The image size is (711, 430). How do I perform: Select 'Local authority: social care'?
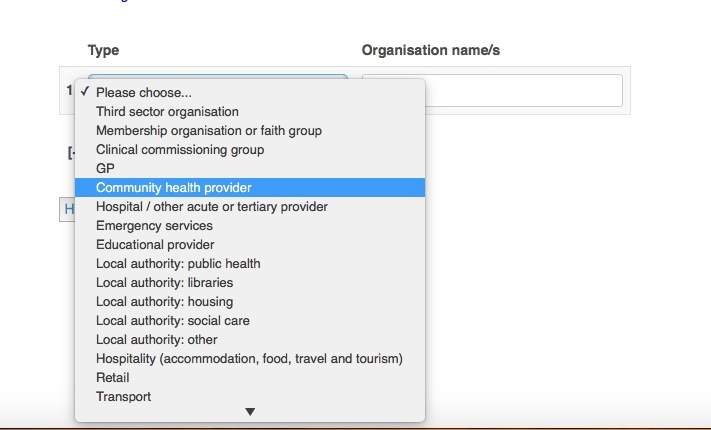[172, 321]
